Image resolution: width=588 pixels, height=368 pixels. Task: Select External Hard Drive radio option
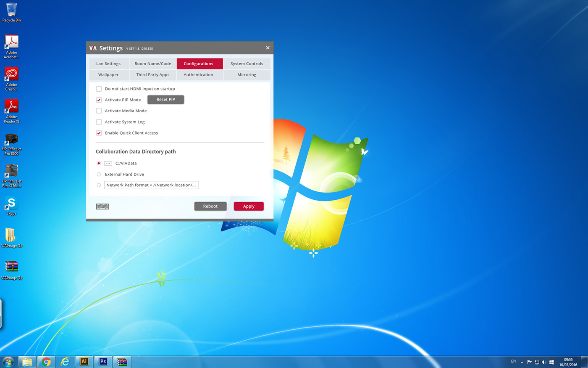click(99, 174)
